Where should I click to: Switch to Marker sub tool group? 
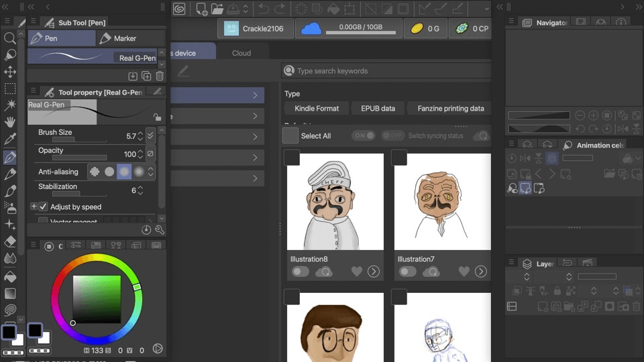pyautogui.click(x=131, y=38)
